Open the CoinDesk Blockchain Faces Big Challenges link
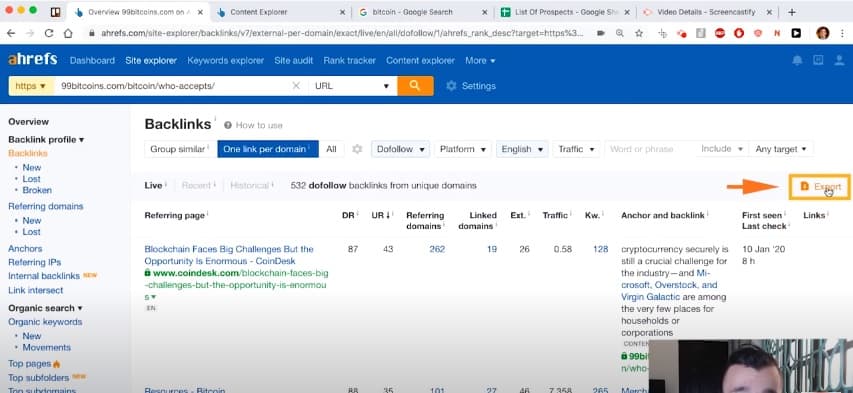 click(x=229, y=255)
